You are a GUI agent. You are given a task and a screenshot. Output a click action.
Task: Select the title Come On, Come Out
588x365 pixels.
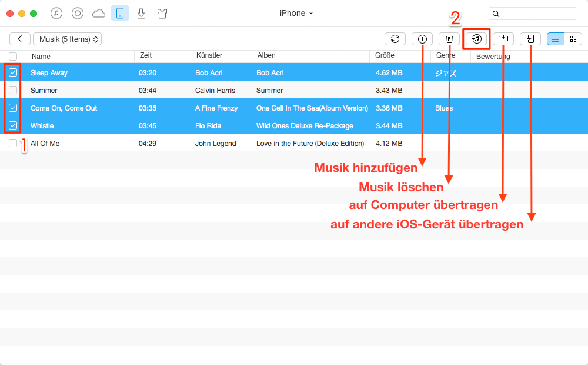64,108
